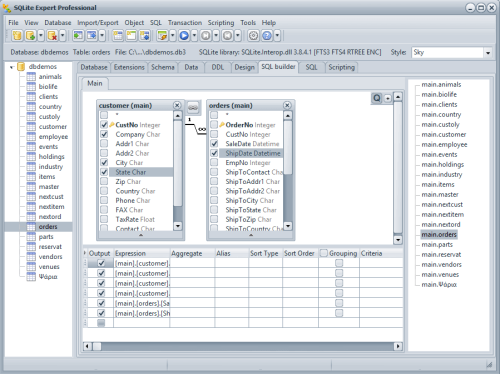
Task: Click the builder canvas scrollbar down arrow
Action: 398,239
